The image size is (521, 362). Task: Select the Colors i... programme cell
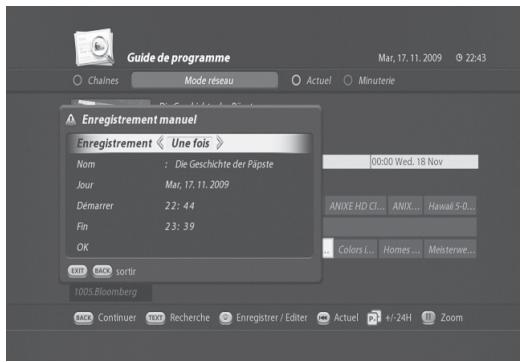click(356, 249)
